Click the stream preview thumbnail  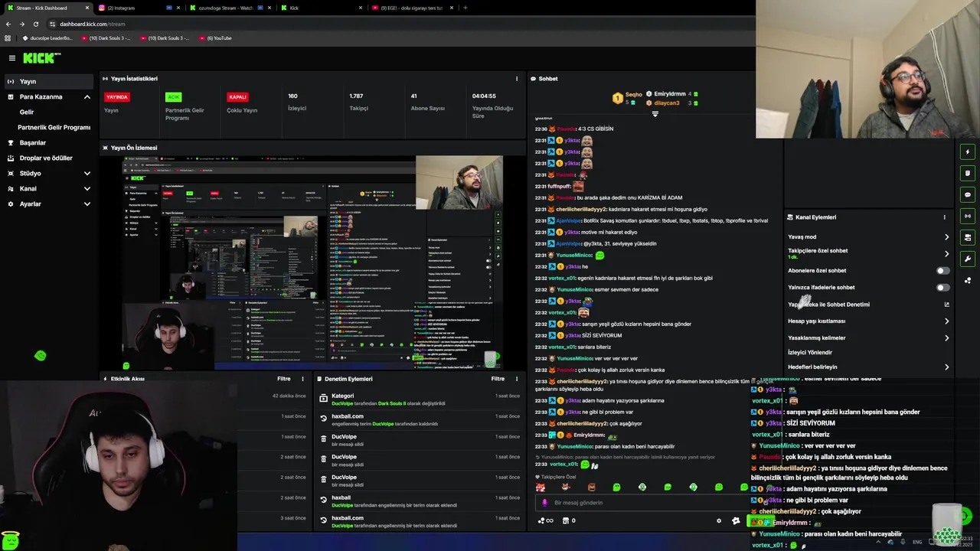point(312,262)
